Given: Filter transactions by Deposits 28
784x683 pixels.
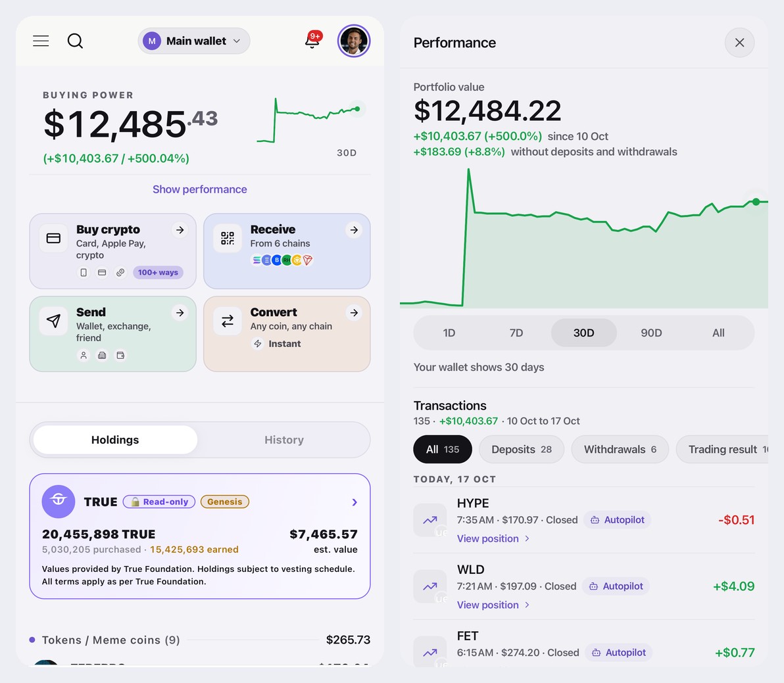Looking at the screenshot, I should (x=522, y=449).
